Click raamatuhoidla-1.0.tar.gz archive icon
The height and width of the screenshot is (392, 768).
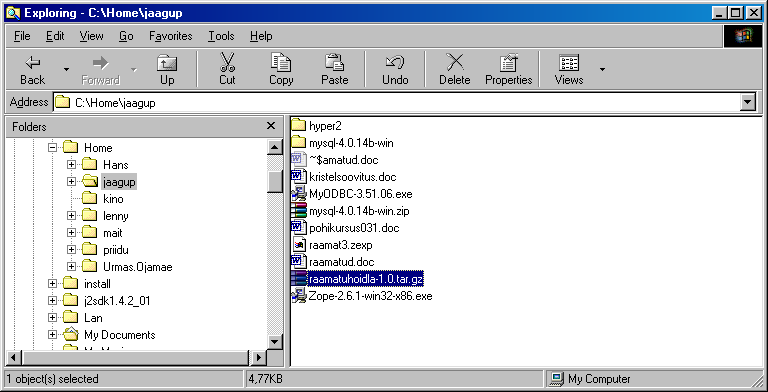tap(298, 279)
